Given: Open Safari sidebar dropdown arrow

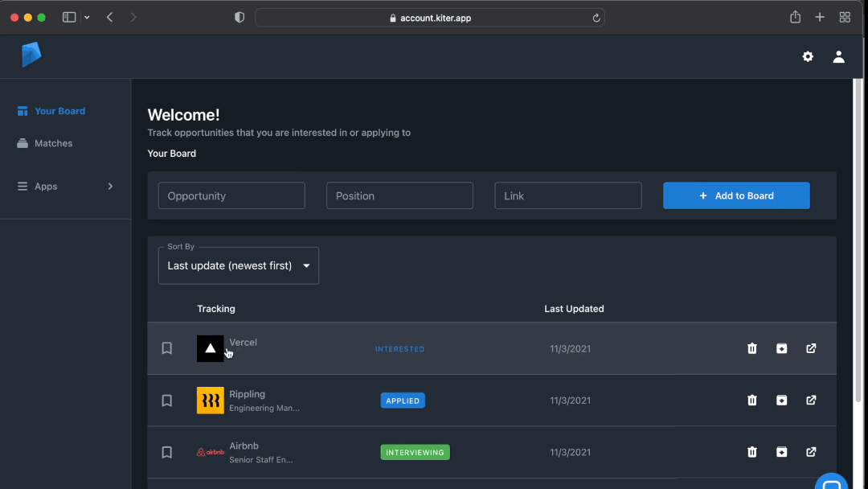Looking at the screenshot, I should point(87,17).
